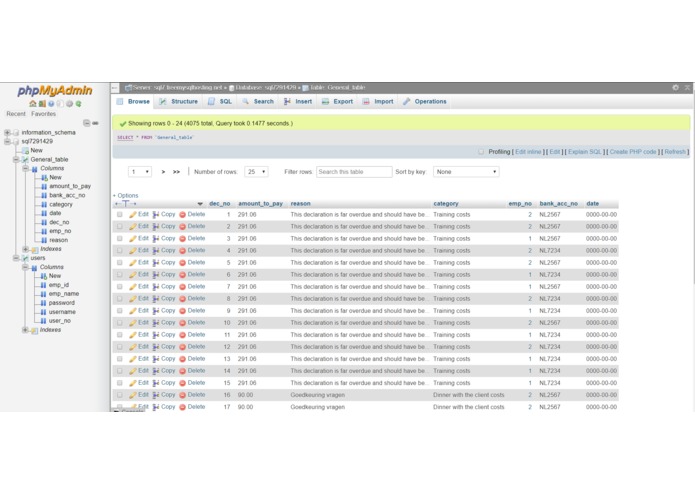Collapse the sql7291429 database node
Image resolution: width=695 pixels, height=494 pixels.
pos(7,141)
